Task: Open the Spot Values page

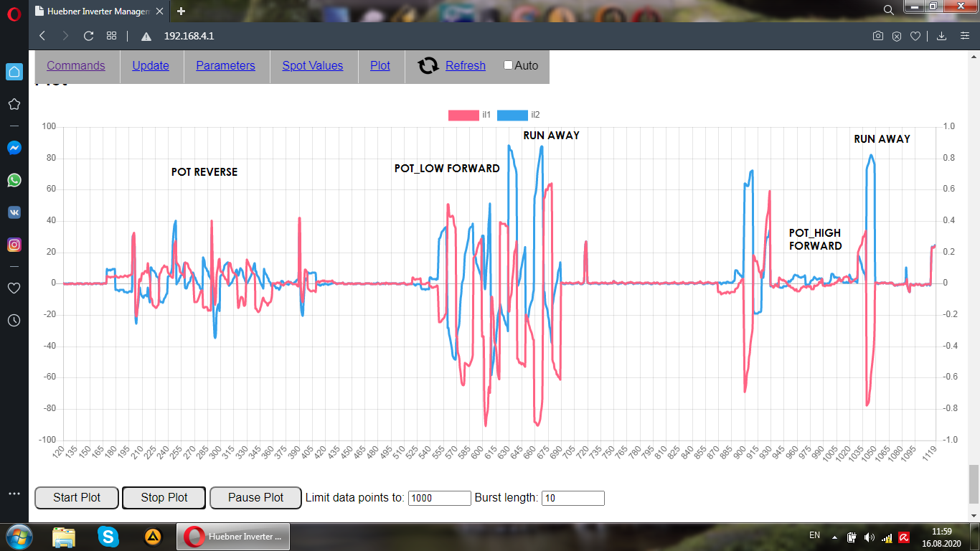Action: pyautogui.click(x=312, y=66)
